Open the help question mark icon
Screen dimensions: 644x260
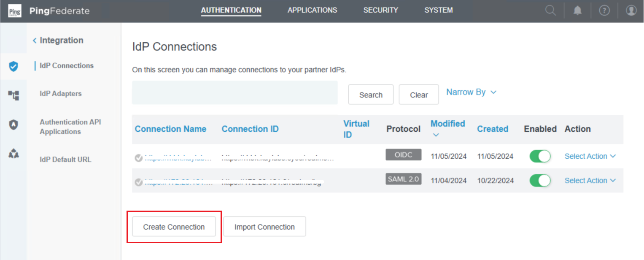604,11
